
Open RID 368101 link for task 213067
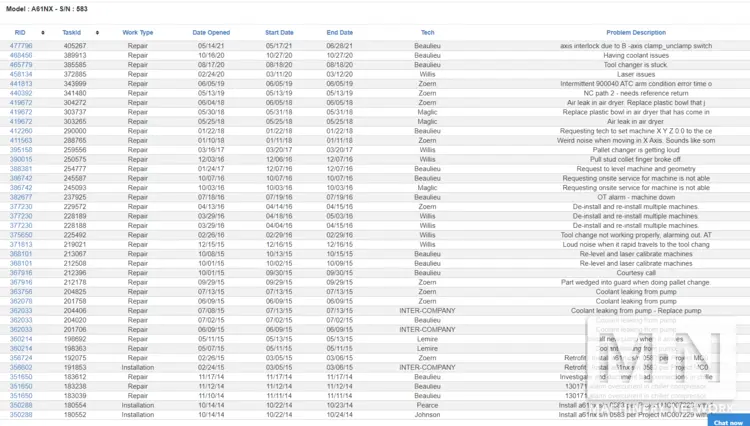pyautogui.click(x=21, y=254)
